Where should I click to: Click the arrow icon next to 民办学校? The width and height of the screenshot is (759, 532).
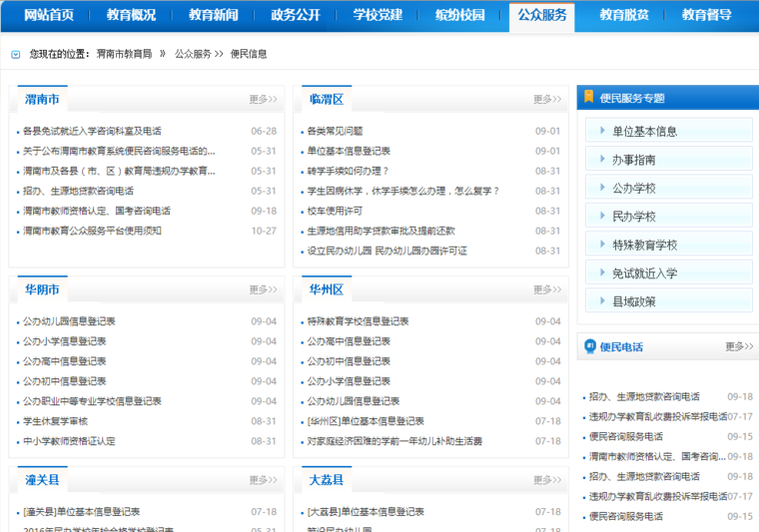click(x=602, y=216)
